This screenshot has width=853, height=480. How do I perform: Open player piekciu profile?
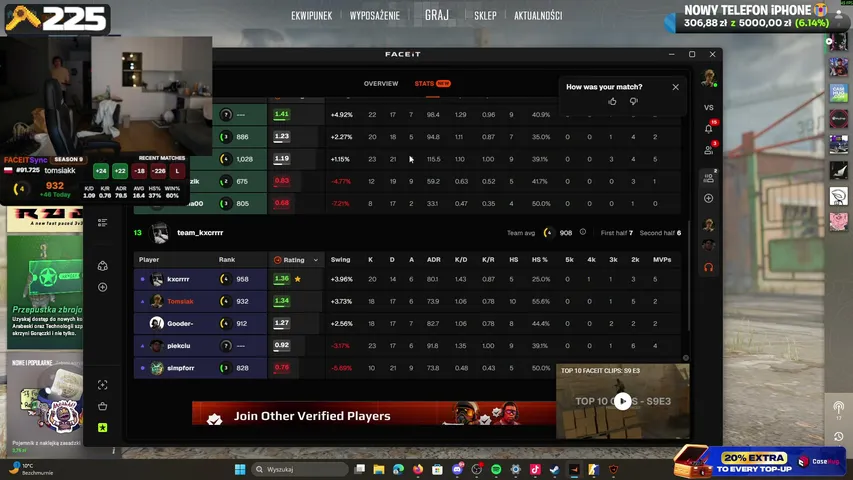(x=178, y=346)
